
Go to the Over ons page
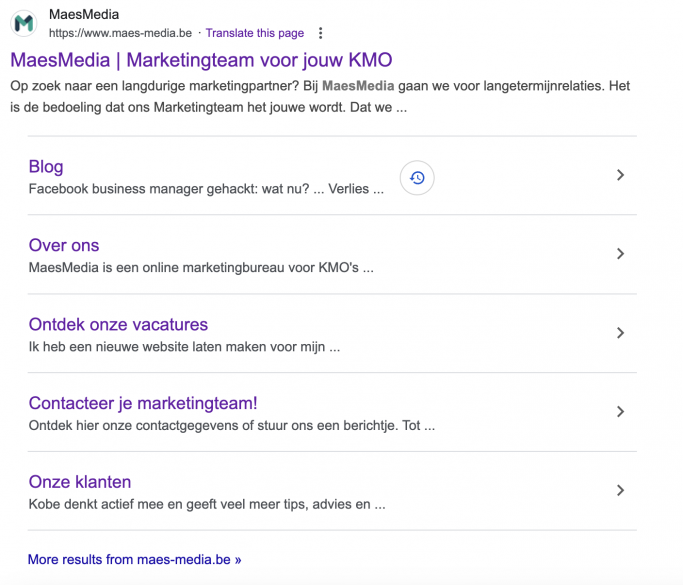tap(64, 246)
